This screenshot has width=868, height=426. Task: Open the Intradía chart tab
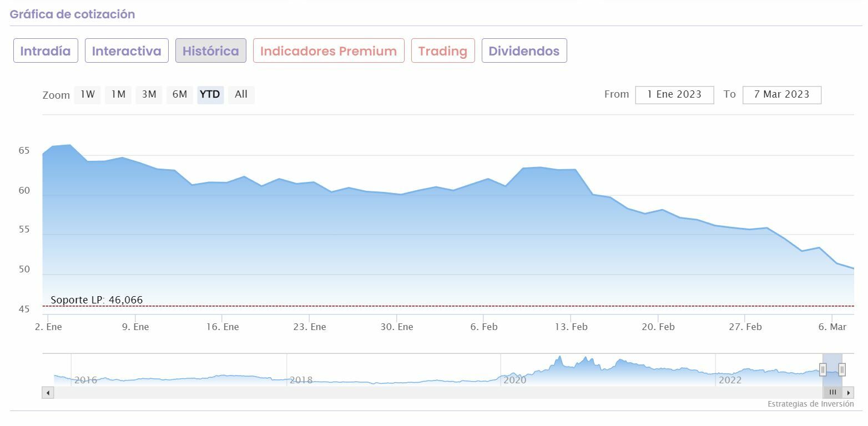pos(46,51)
